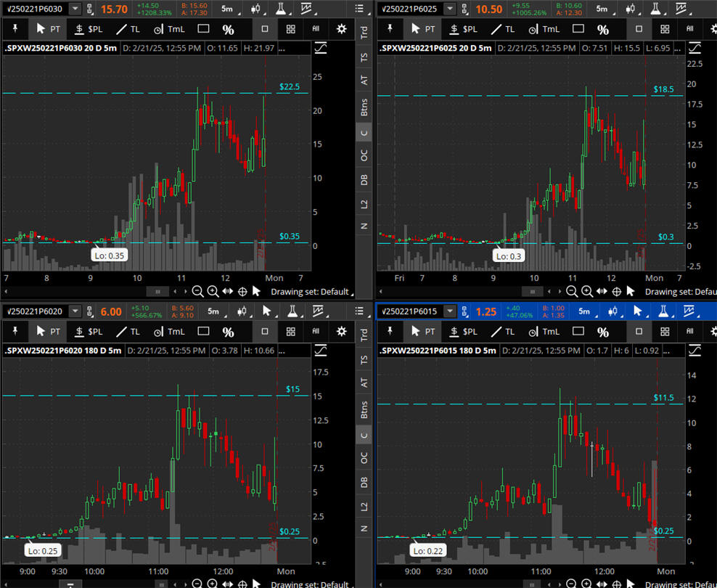
Task: Select the % percent tool on P6030 chart
Action: coord(228,30)
